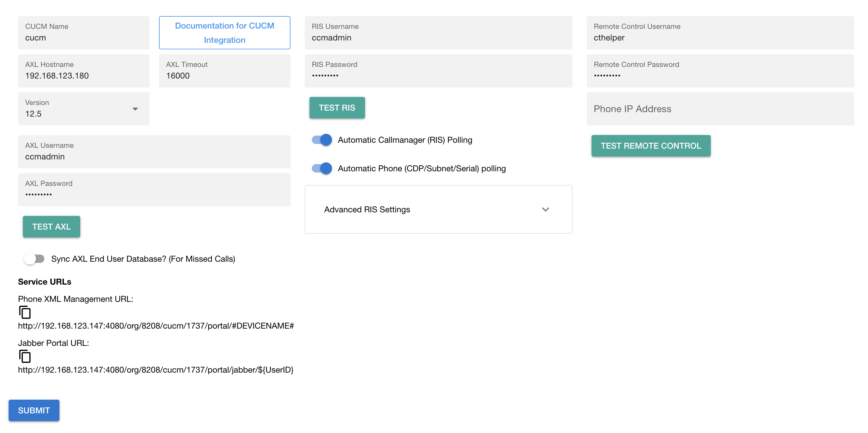Click the copy icon for Phone XML Management URL
868x433 pixels.
25,313
